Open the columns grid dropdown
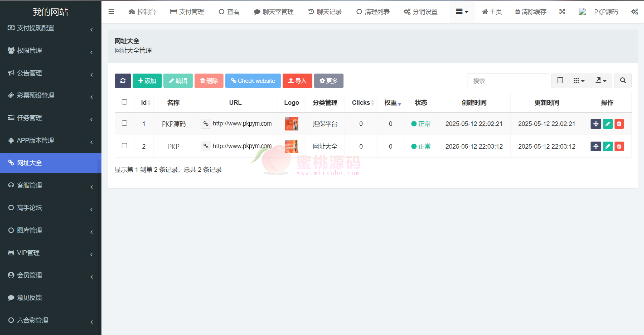 tap(579, 81)
